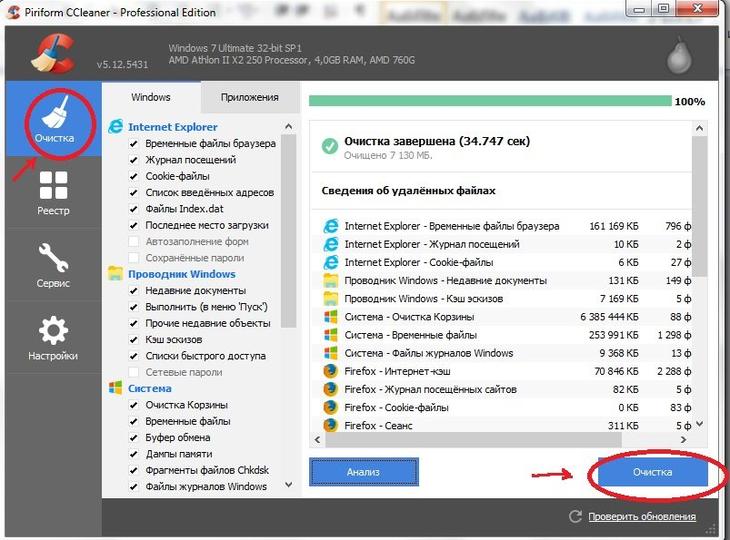730x540 pixels.
Task: Click the Проводник Windows folder category icon
Action: pos(115,274)
